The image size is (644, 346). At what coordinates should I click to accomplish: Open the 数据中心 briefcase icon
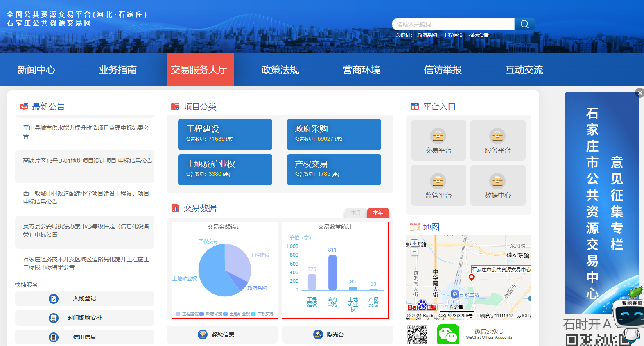pos(497,181)
